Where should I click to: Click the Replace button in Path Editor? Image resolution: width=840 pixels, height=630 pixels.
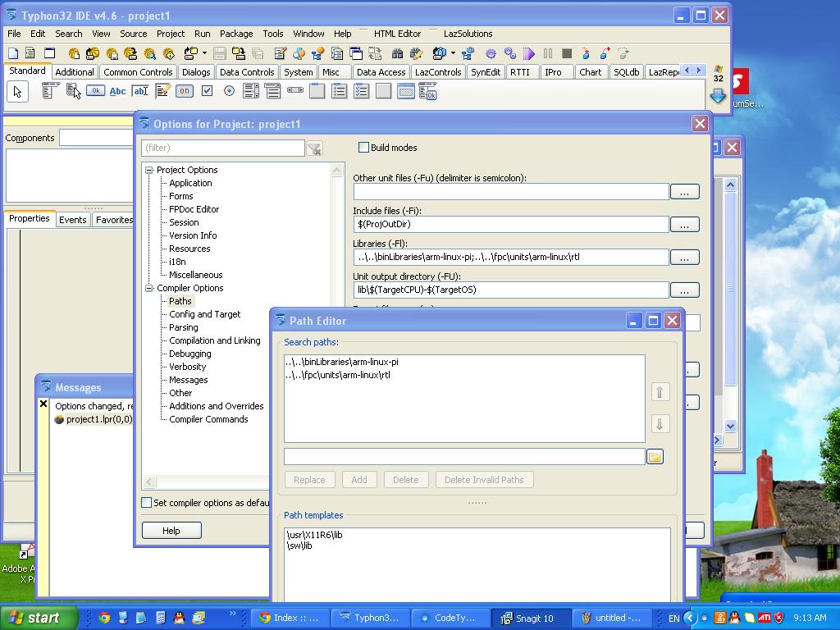pos(309,479)
